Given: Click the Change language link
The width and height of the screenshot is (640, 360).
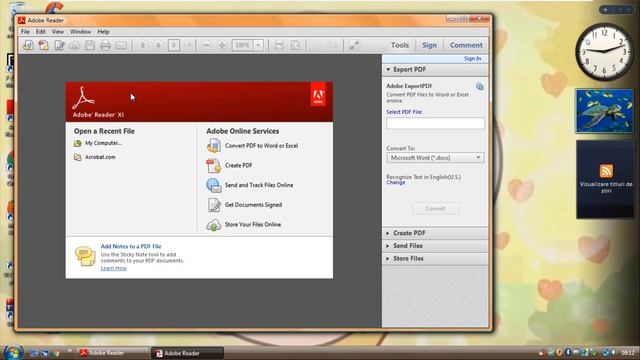Looking at the screenshot, I should (x=396, y=182).
